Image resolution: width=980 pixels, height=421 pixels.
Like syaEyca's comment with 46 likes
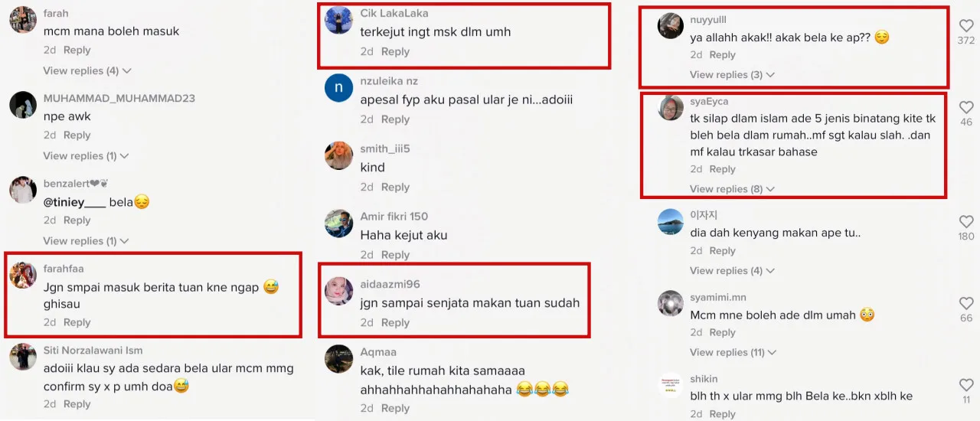[x=966, y=107]
